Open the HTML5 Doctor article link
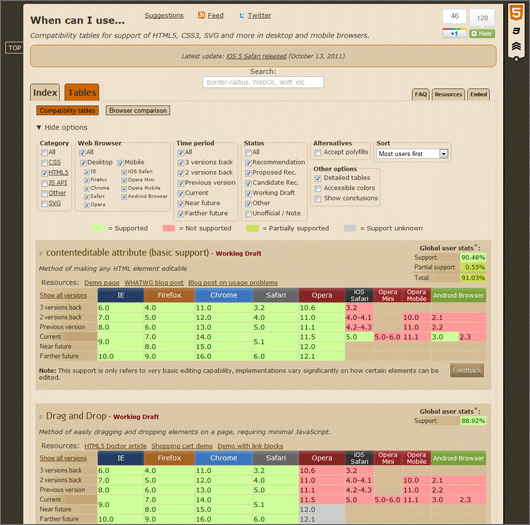This screenshot has width=530, height=525. pyautogui.click(x=116, y=446)
